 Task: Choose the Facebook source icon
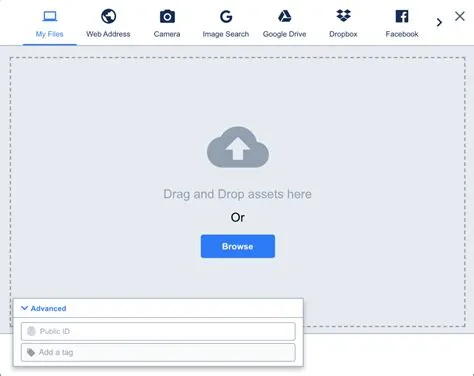point(402,16)
